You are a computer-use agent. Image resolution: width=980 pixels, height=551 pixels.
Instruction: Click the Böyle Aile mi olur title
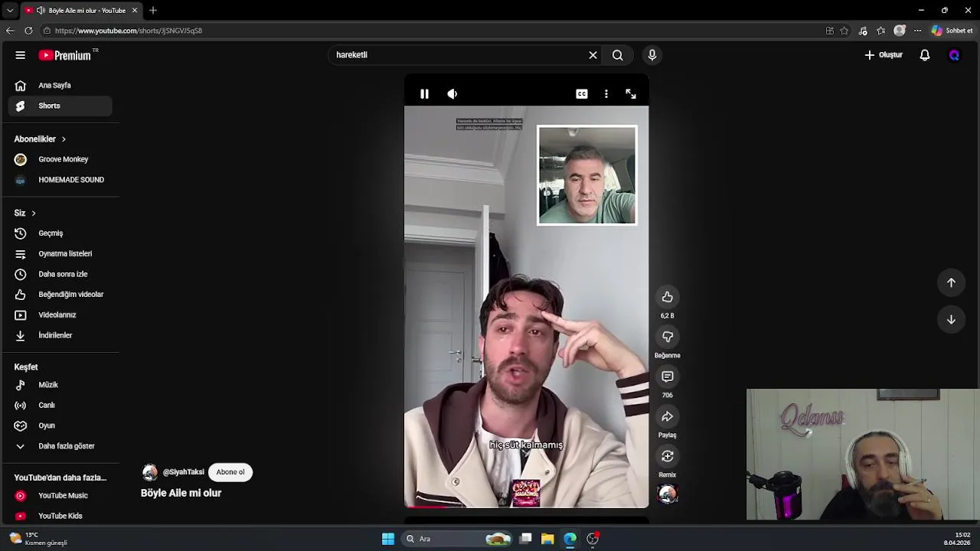click(181, 494)
